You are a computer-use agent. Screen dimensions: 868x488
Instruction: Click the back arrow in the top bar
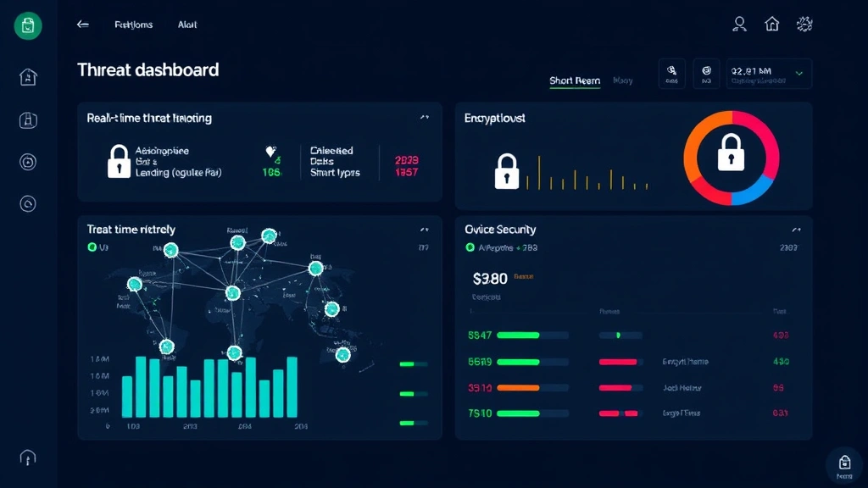point(82,25)
